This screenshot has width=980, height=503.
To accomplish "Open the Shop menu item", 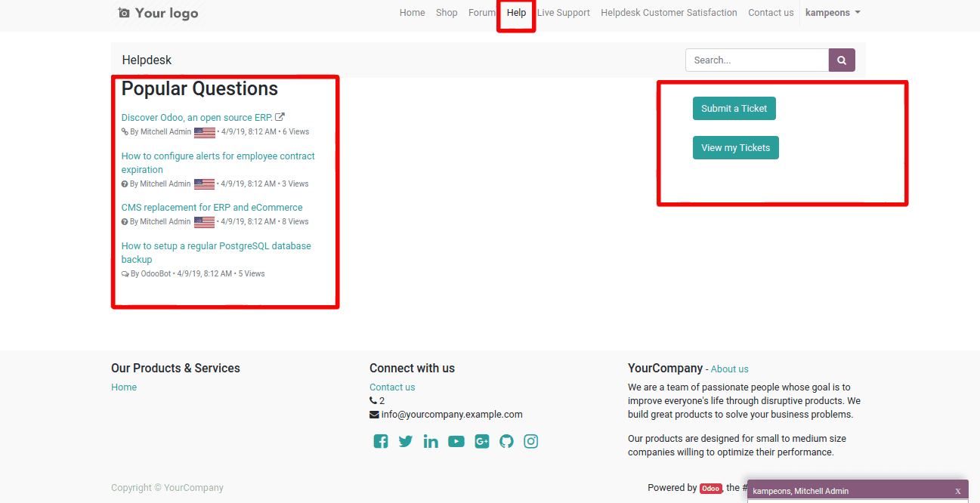I will (447, 13).
